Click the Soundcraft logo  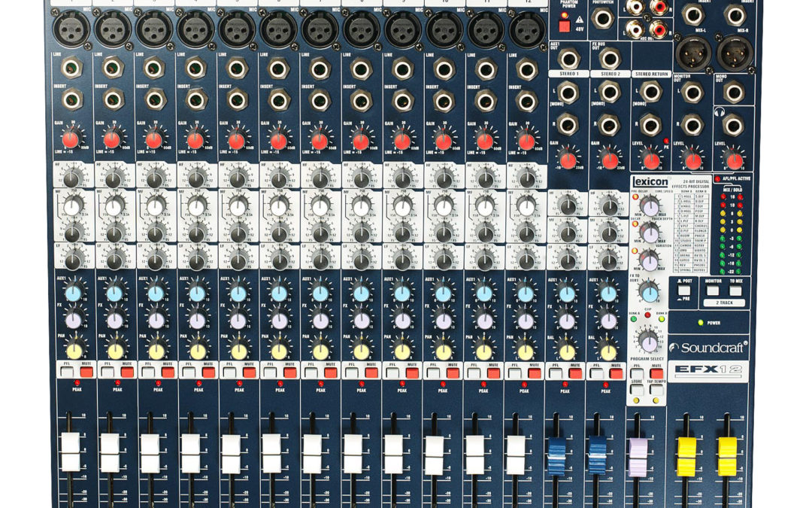(708, 347)
